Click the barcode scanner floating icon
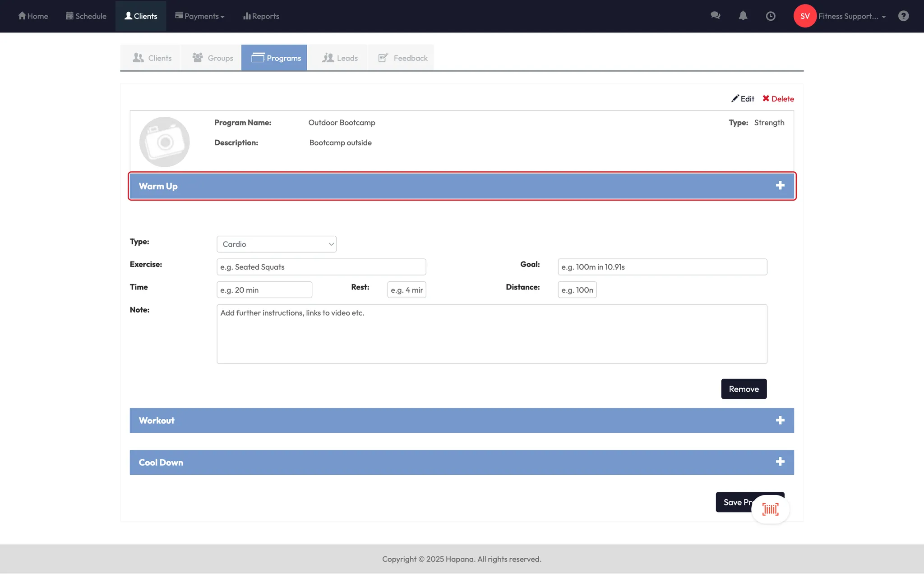 coord(770,510)
